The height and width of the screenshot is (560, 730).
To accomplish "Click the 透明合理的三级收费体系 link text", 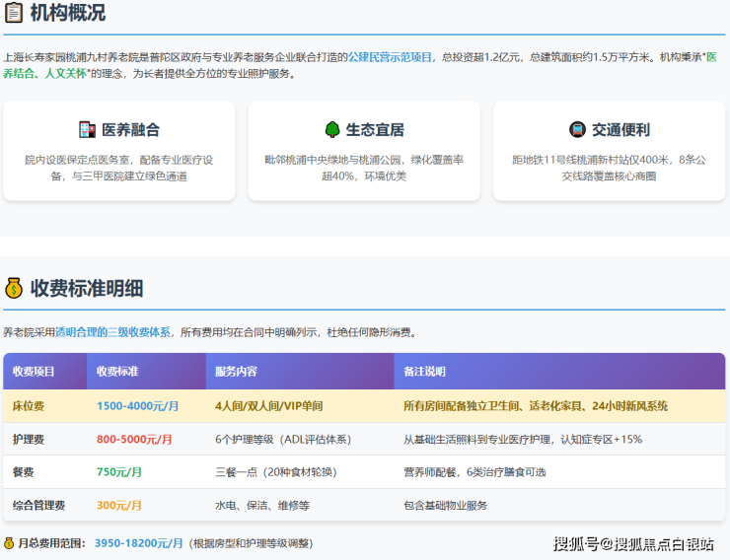I will coord(112,332).
